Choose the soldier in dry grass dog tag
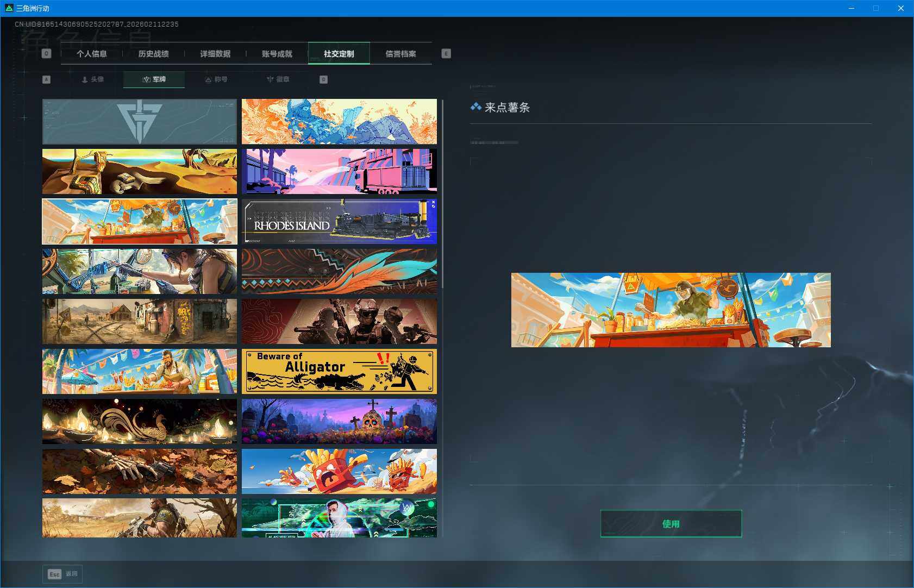The height and width of the screenshot is (588, 914). [140, 518]
